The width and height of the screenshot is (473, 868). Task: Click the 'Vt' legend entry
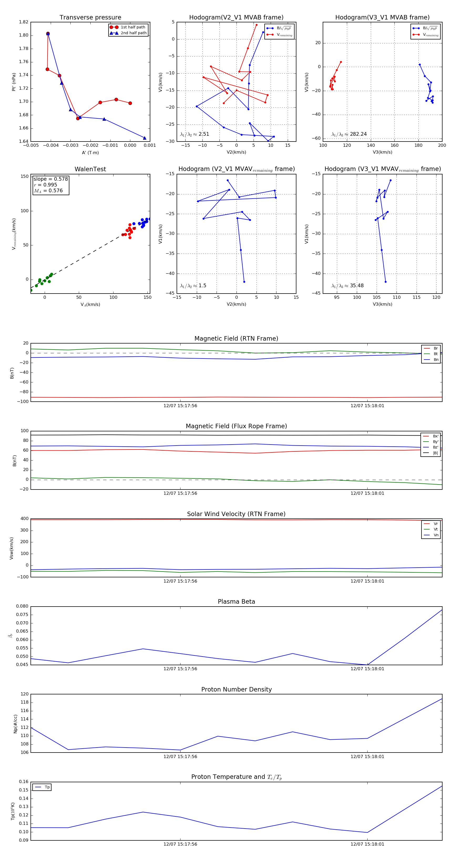[x=431, y=529]
